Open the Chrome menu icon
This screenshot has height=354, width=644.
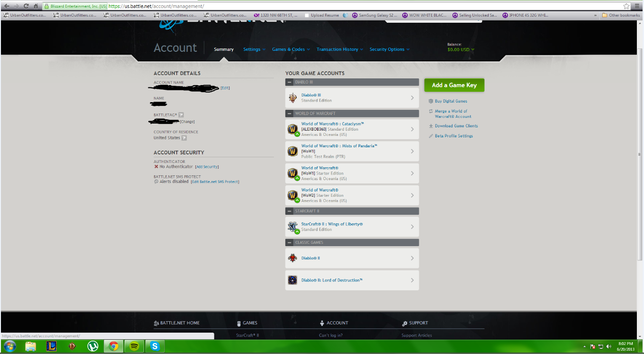pyautogui.click(x=637, y=6)
